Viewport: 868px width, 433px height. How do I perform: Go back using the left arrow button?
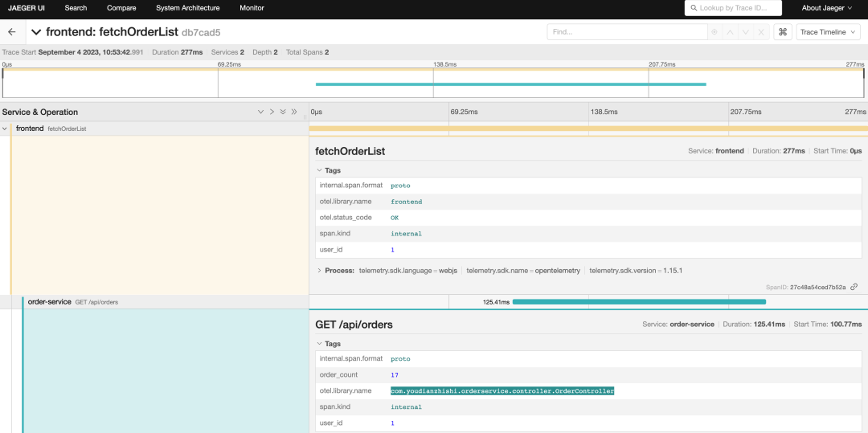[x=11, y=32]
